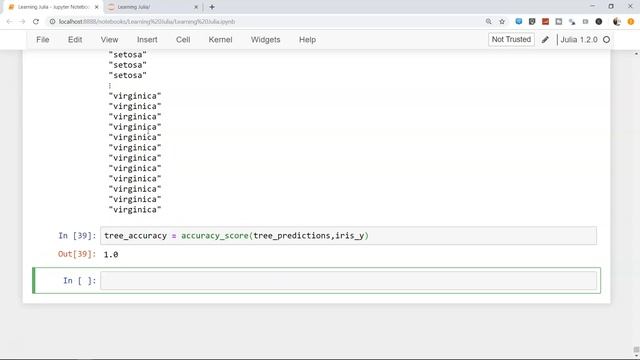Image resolution: width=640 pixels, height=360 pixels.
Task: Open the View menu
Action: point(109,40)
